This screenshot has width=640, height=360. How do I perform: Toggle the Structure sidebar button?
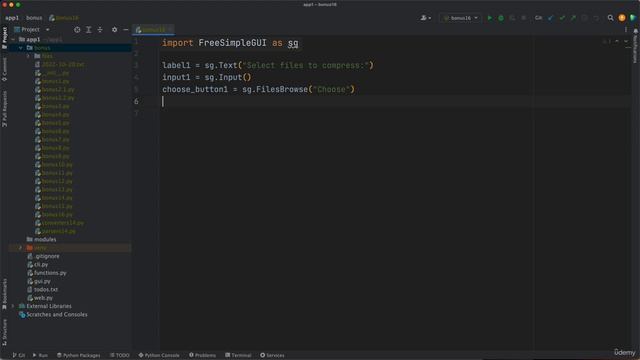click(x=4, y=333)
